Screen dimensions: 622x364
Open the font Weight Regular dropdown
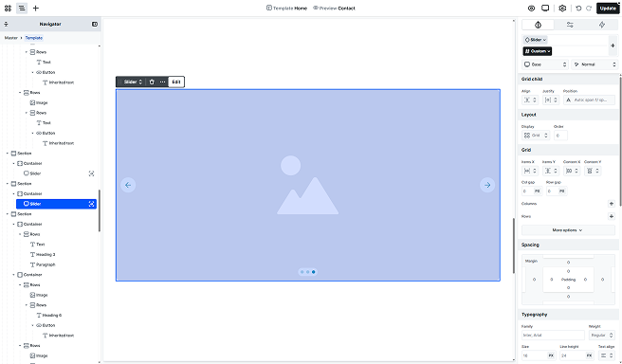602,336
